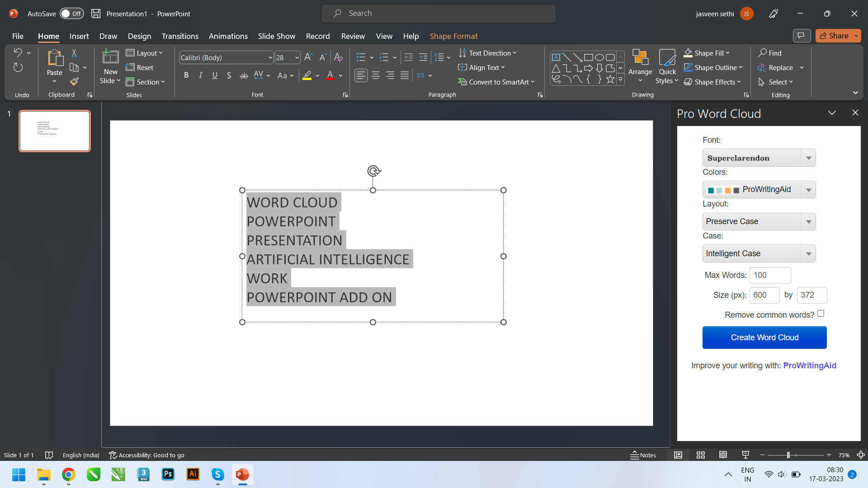Open the Shape Format tab
Image resolution: width=868 pixels, height=488 pixels.
coord(453,36)
